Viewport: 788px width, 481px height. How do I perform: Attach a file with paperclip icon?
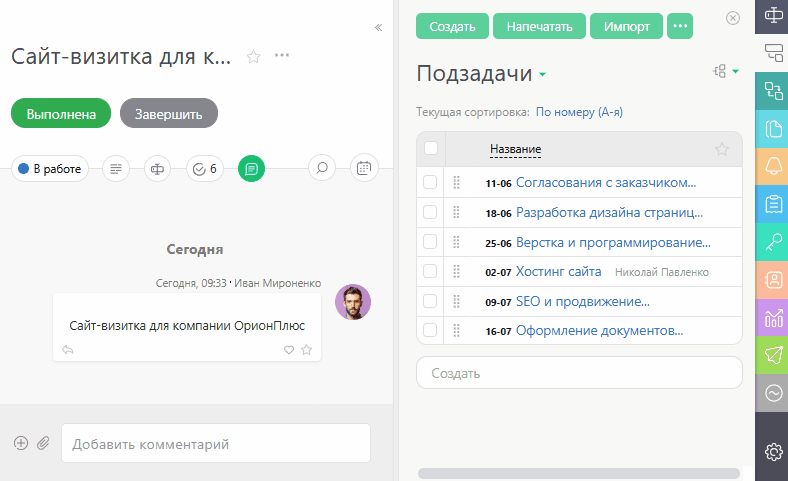click(x=43, y=443)
